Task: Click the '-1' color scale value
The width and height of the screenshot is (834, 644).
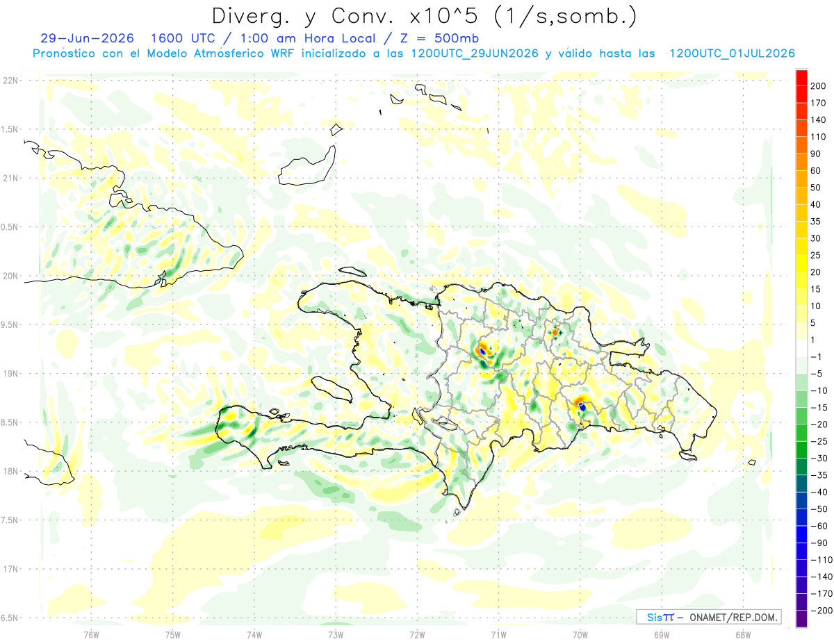Action: point(817,357)
